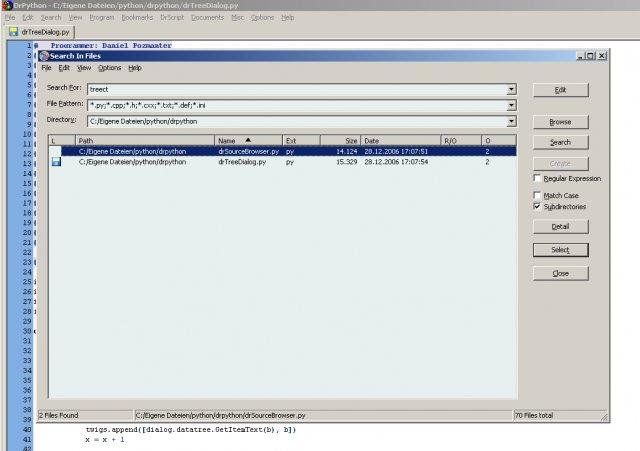The height and width of the screenshot is (451, 640).
Task: Open File menu in Search In Files
Action: click(47, 68)
